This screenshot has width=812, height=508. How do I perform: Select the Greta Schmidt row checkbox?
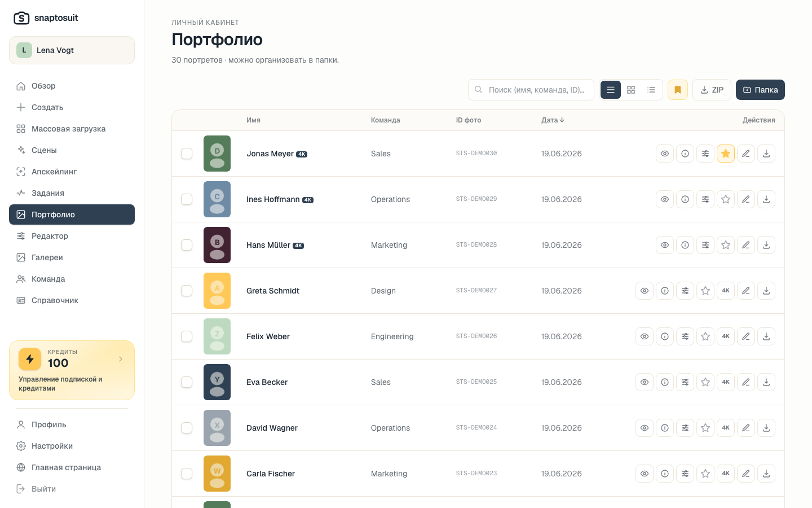pos(187,291)
